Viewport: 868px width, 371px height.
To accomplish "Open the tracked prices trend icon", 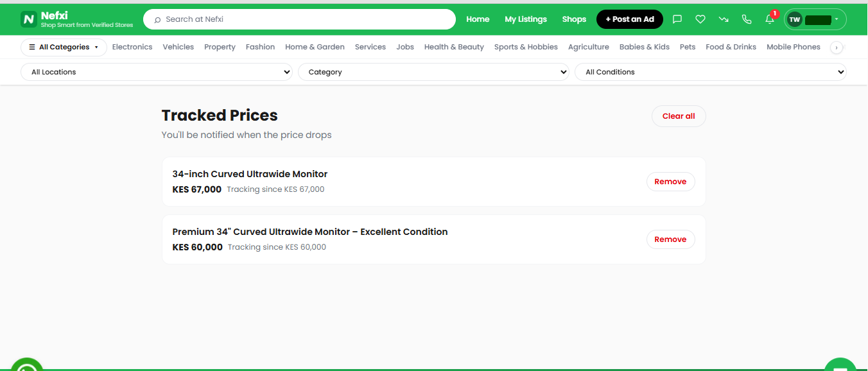I will coord(724,19).
